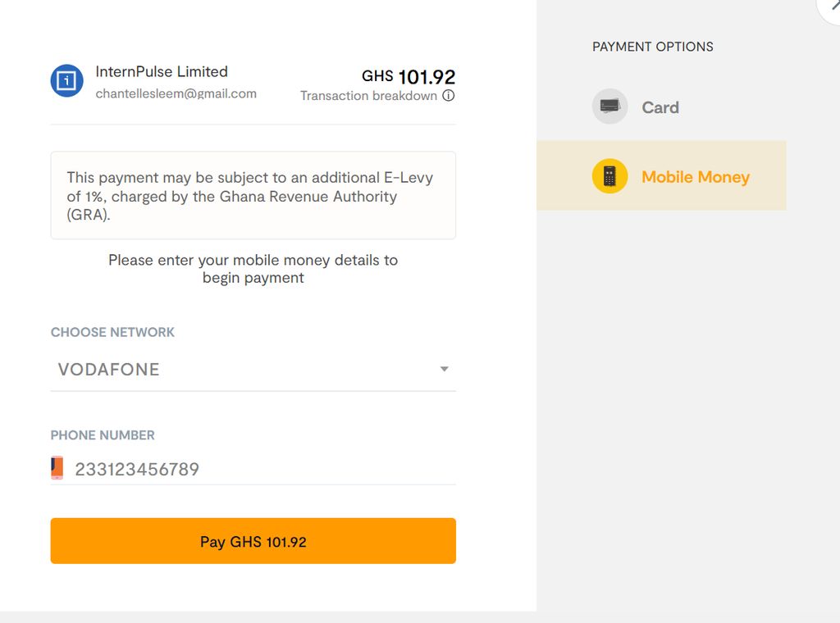Viewport: 840px width, 623px height.
Task: Click the InternPulse Limited logo icon
Action: click(x=67, y=81)
